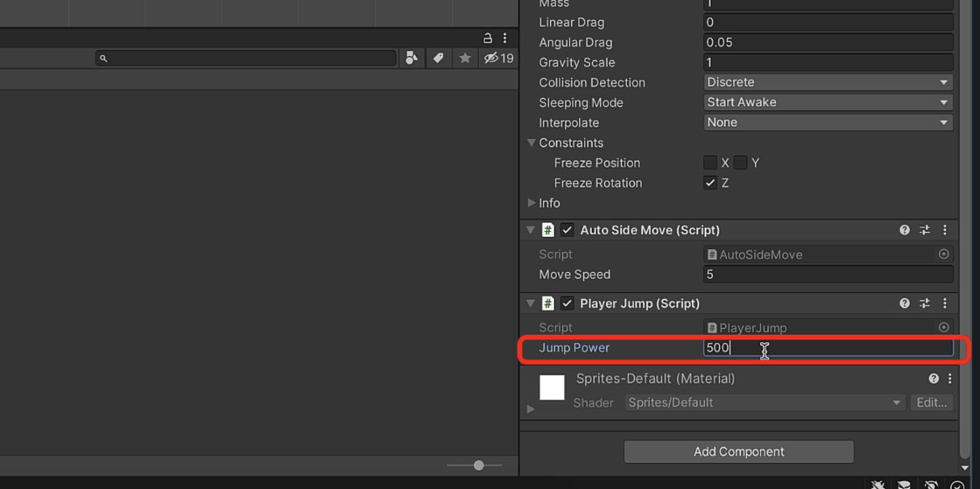Open presets for Player Jump script
The width and height of the screenshot is (980, 489).
924,303
